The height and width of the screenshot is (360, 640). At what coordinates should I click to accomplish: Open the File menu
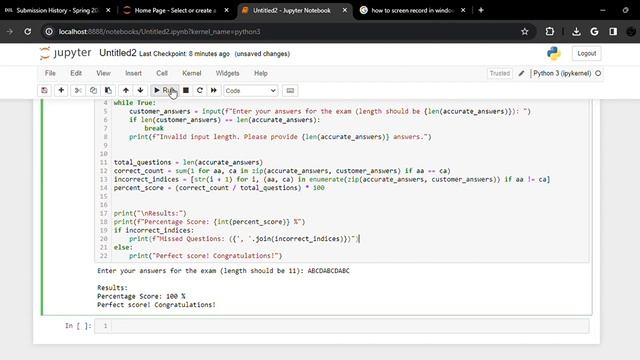[50, 73]
